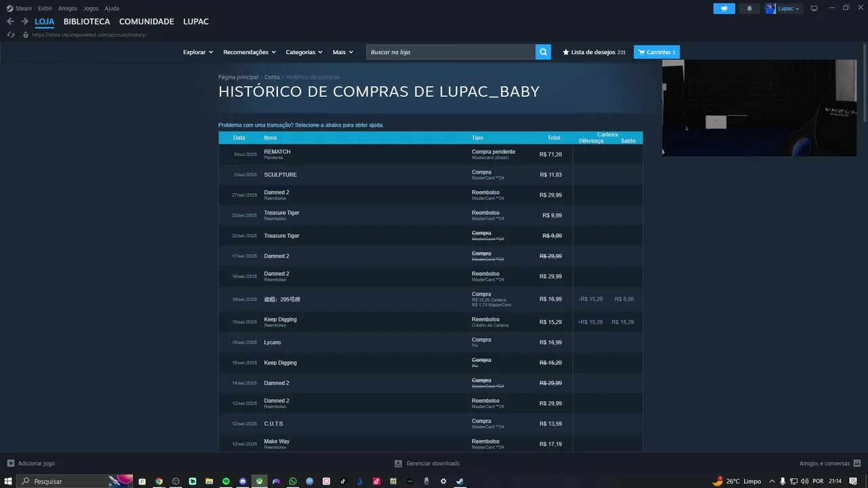Open Spotify from the taskbar
The height and width of the screenshot is (488, 868).
[x=226, y=481]
